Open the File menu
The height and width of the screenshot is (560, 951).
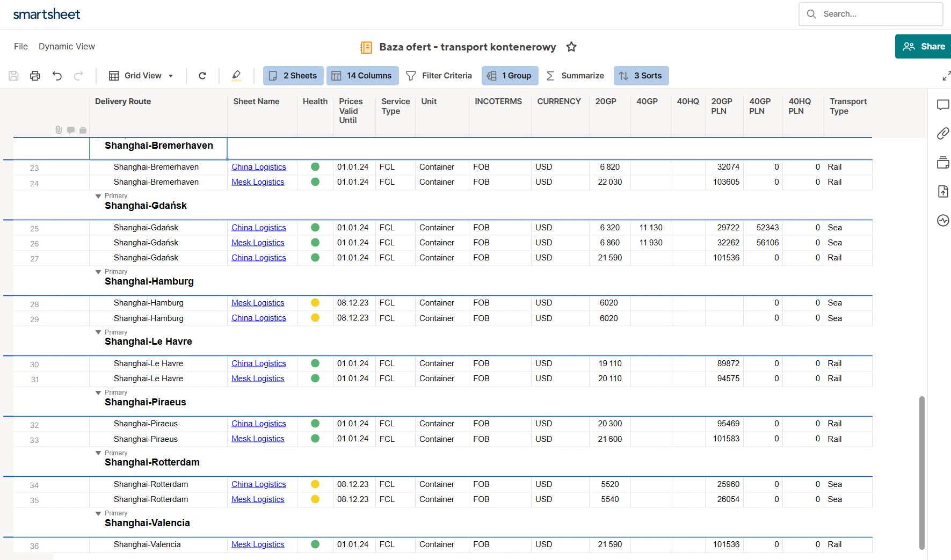pyautogui.click(x=21, y=47)
